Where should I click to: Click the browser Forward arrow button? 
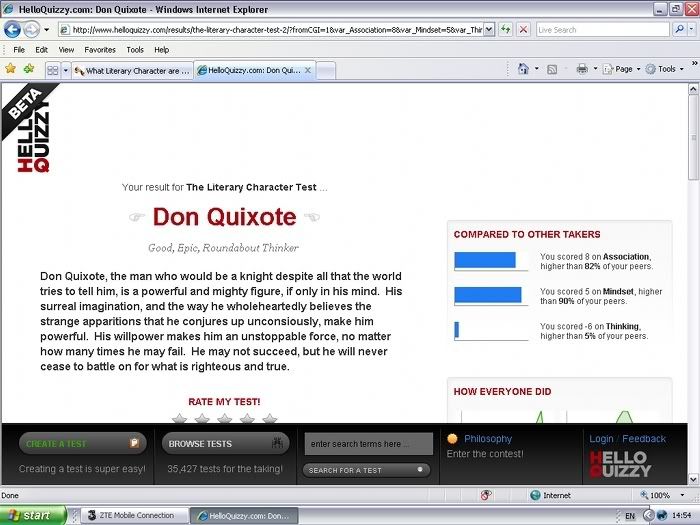(31, 30)
